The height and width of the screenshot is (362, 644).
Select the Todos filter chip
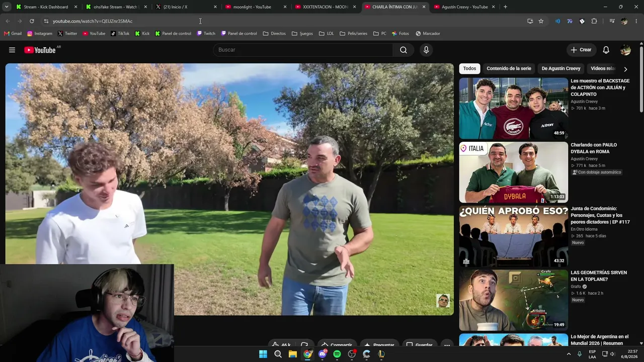click(469, 68)
